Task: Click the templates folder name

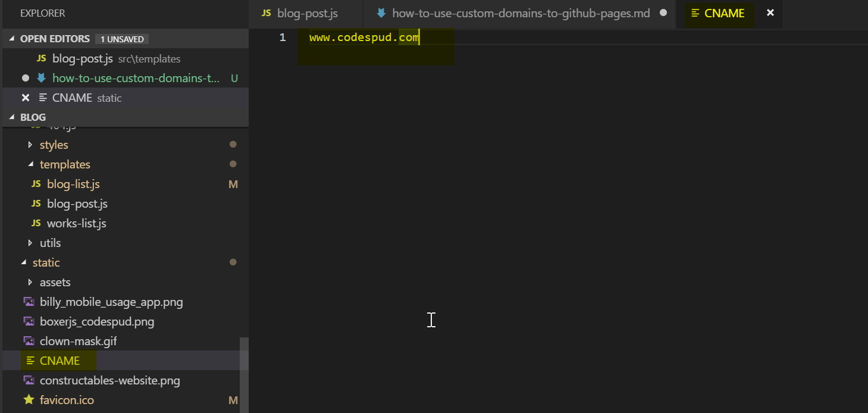Action: pyautogui.click(x=65, y=164)
